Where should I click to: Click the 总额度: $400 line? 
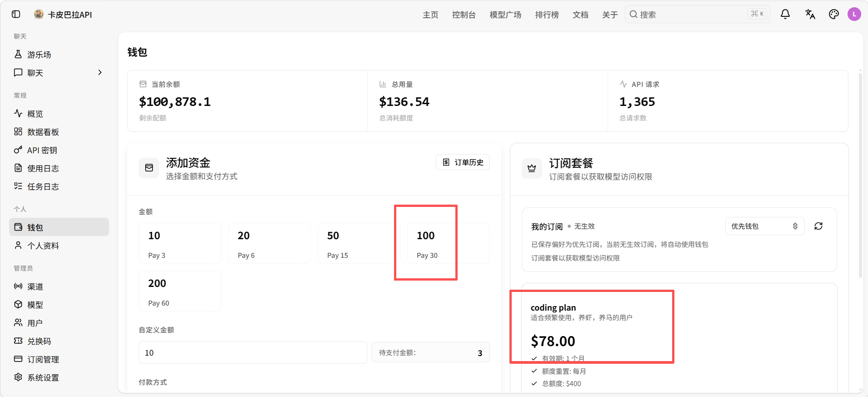pyautogui.click(x=561, y=383)
